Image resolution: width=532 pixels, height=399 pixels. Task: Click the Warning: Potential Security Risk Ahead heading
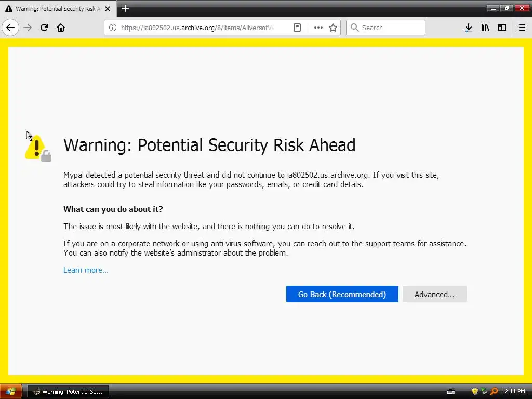point(209,145)
